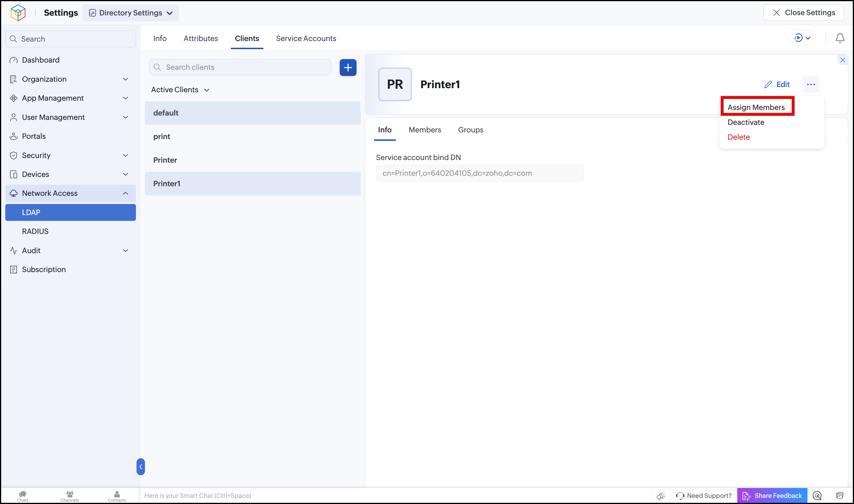Expand the App Management chevron
Screen dimensions: 854x504
point(125,98)
